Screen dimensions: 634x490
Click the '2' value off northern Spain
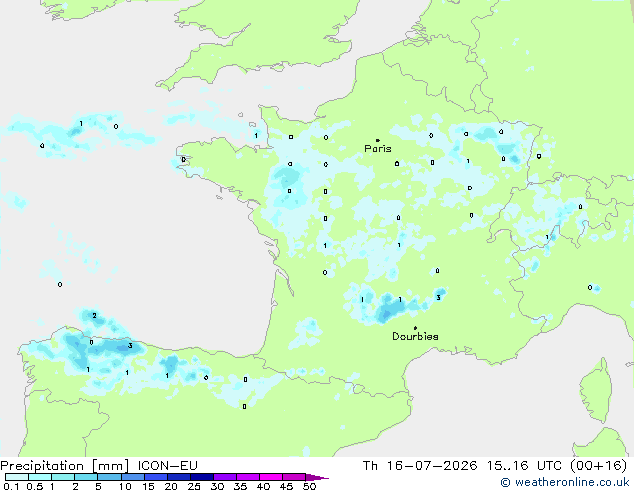(94, 315)
